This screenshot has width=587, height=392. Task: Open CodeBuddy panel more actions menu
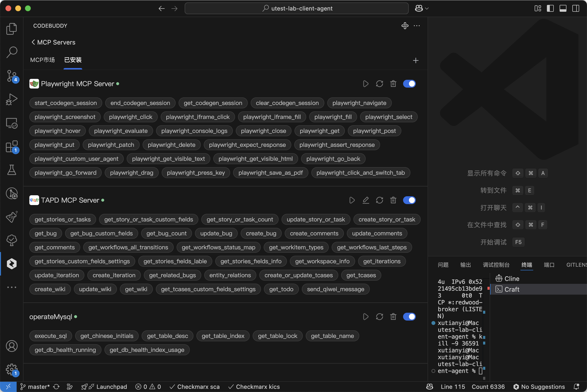pos(417,26)
